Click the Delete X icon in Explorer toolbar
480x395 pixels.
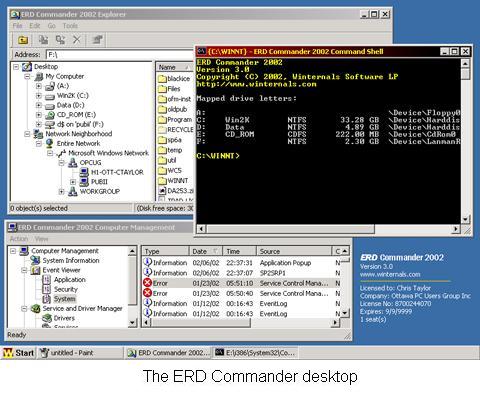(x=77, y=40)
